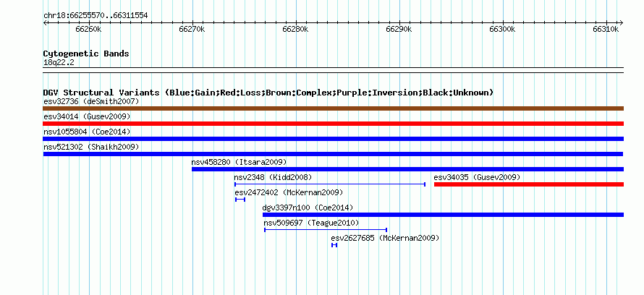Click the Cytogenetic Bands track title
Image resolution: width=644 pixels, height=295 pixels.
86,54
